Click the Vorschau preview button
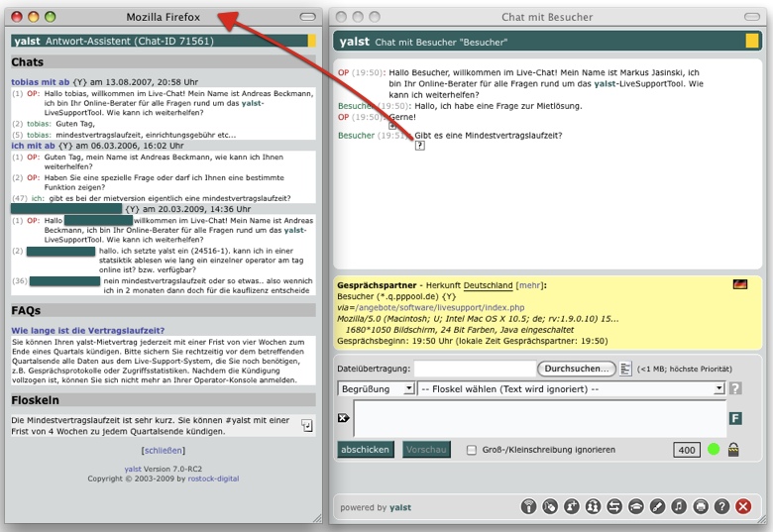 click(426, 449)
